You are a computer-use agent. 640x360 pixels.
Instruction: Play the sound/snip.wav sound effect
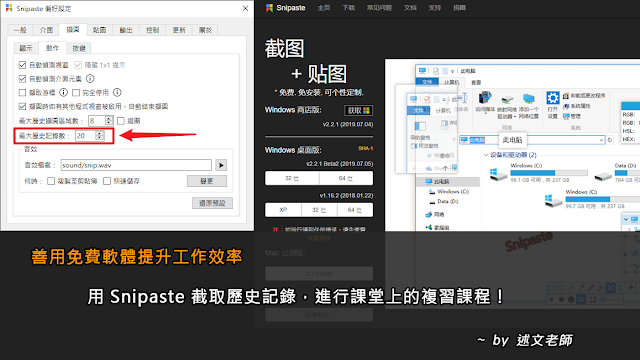tap(221, 165)
